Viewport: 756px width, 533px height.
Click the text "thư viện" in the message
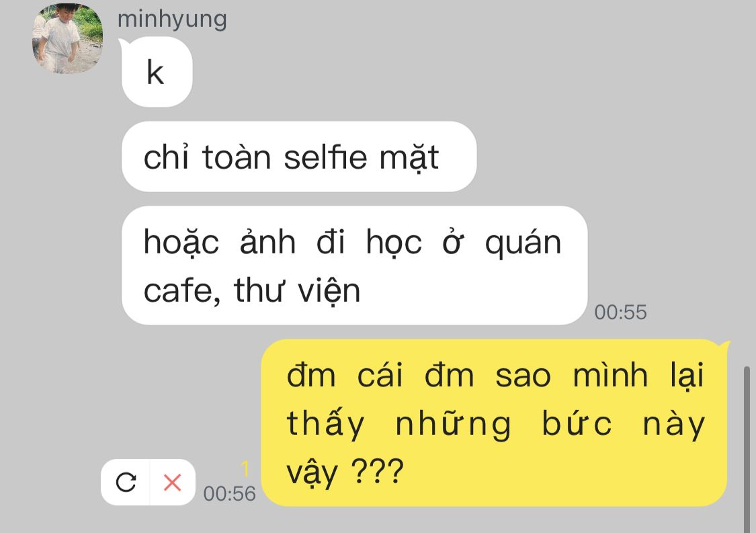[297, 290]
